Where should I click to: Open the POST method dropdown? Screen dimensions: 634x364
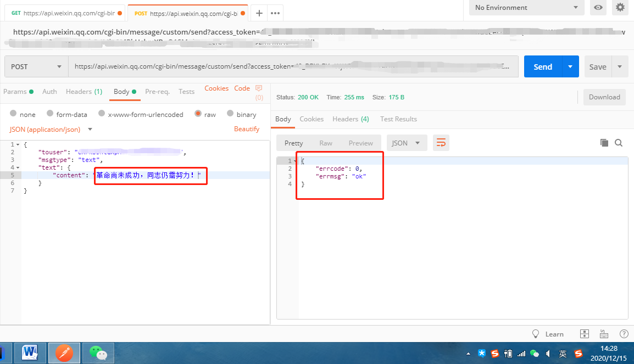click(x=36, y=66)
